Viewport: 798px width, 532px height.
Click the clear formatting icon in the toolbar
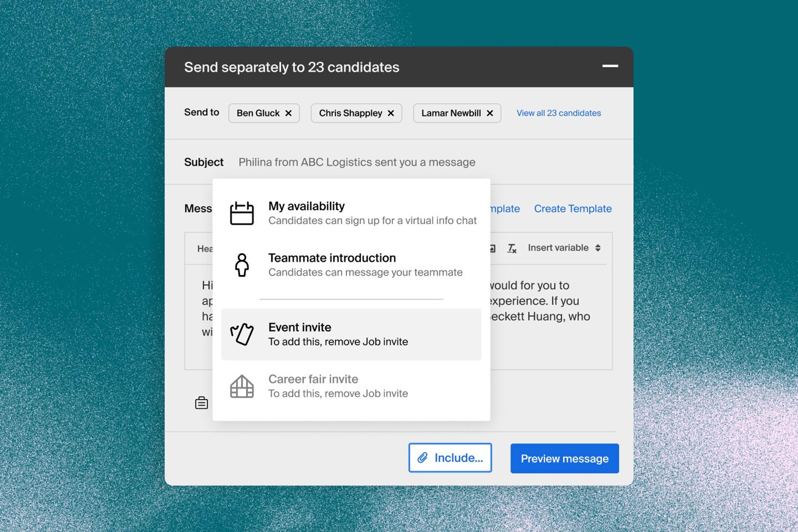click(512, 248)
